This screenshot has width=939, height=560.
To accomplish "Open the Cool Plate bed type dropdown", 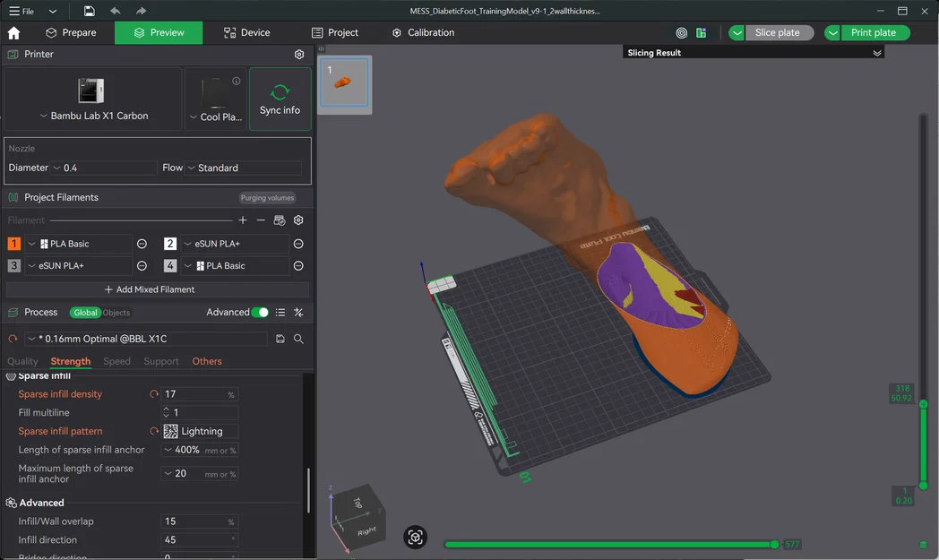I will coord(216,99).
